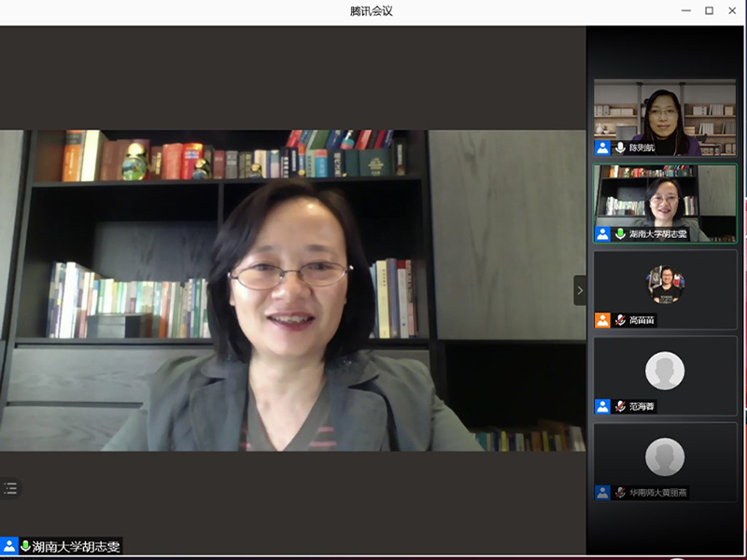The width and height of the screenshot is (747, 560).
Task: Click the blue user icon beside 陈则航
Action: (x=603, y=147)
